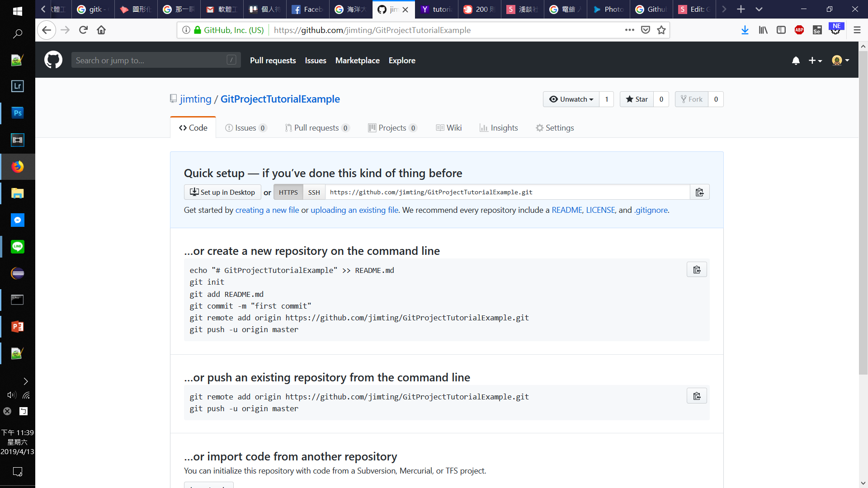Select the HTTPS protocol toggle
This screenshot has width=868, height=488.
point(288,192)
